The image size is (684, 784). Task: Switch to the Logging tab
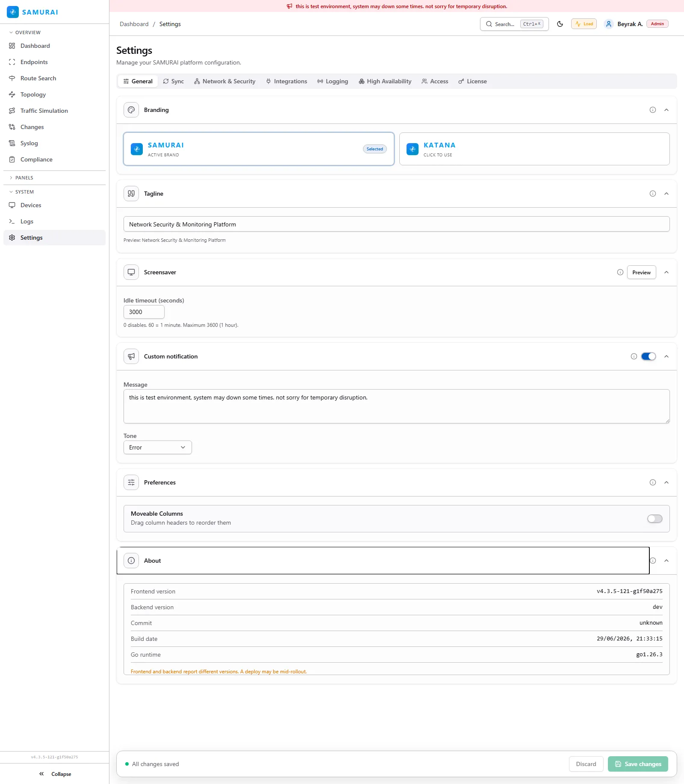point(333,81)
